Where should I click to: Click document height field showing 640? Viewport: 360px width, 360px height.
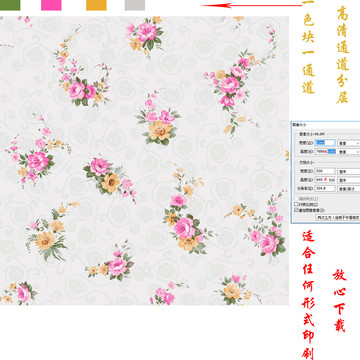(x=325, y=180)
